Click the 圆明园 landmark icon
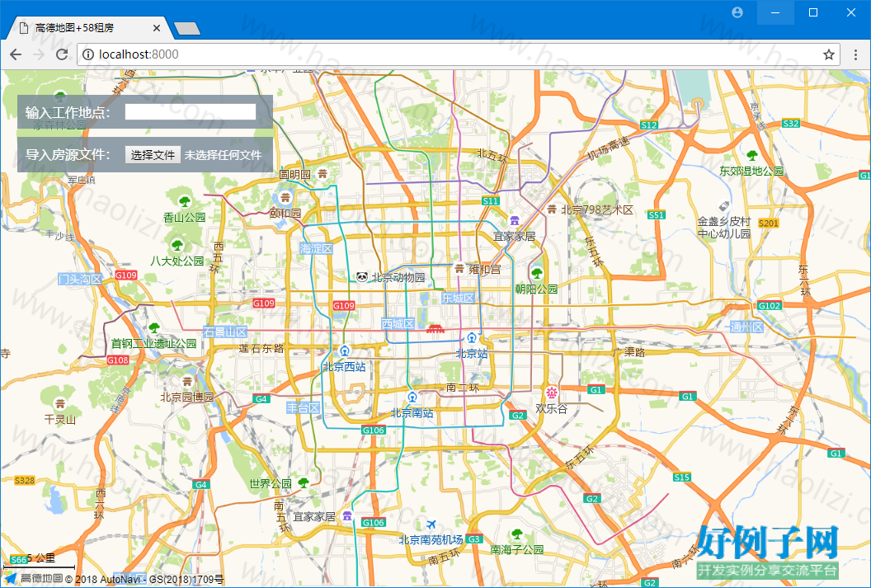Screen dimensions: 871x588 pyautogui.click(x=323, y=174)
